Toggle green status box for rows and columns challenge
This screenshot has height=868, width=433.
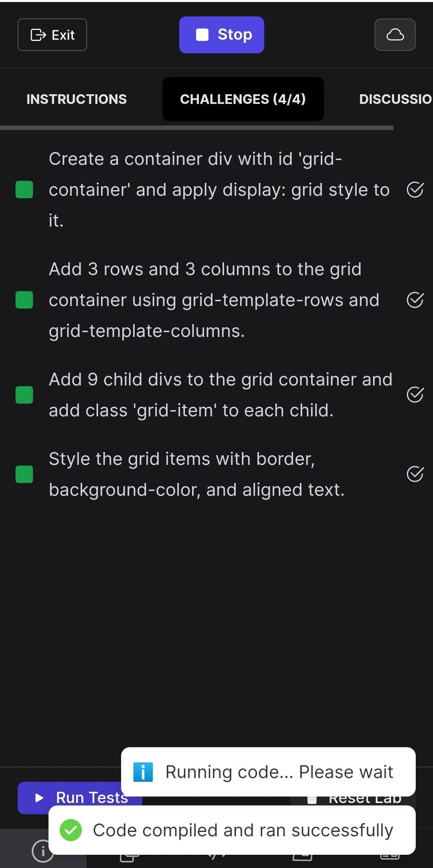tap(24, 300)
